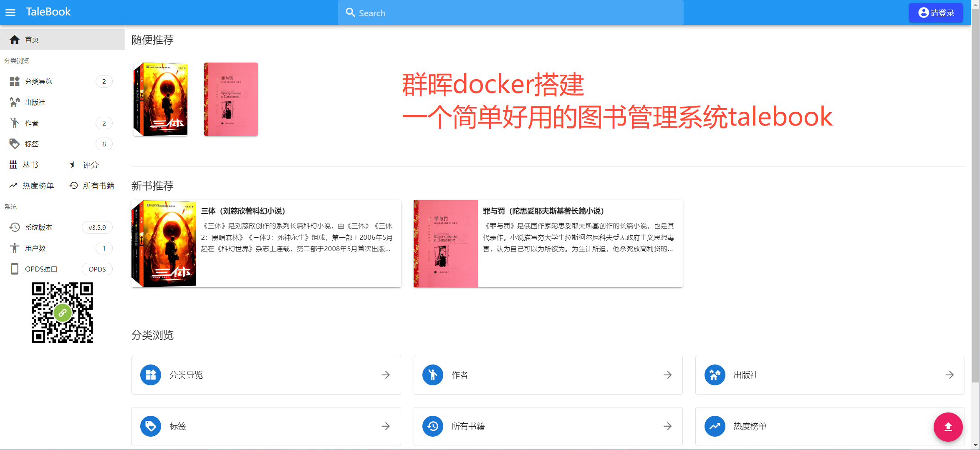Click 三体 cover in 新书推荐 card
This screenshot has height=450, width=980.
164,244
